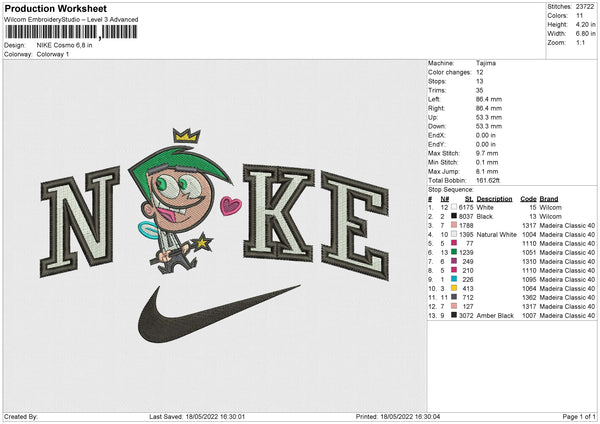600x424 pixels.
Task: Select the Natural White swatch in stop 4
Action: click(454, 234)
